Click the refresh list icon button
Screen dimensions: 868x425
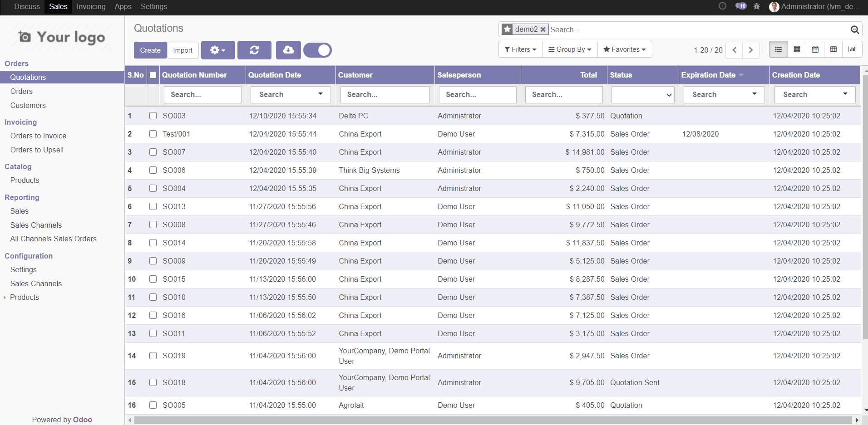(x=254, y=50)
